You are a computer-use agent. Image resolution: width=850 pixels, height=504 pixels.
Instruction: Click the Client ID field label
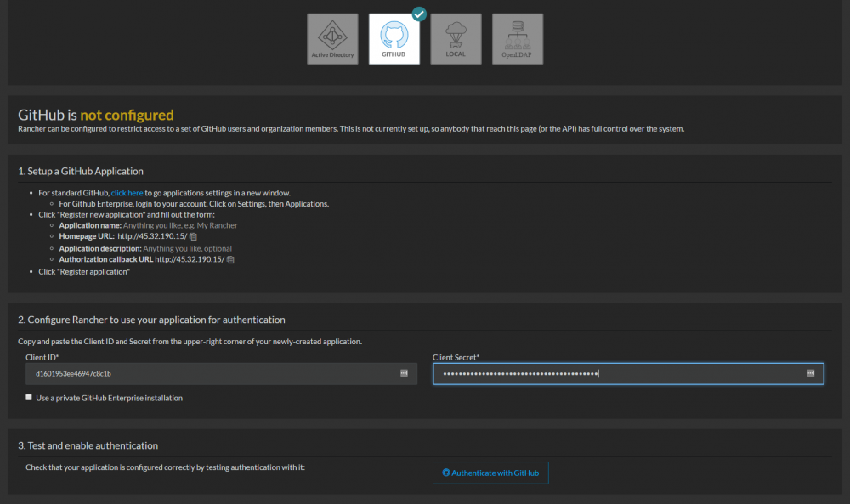pyautogui.click(x=42, y=357)
